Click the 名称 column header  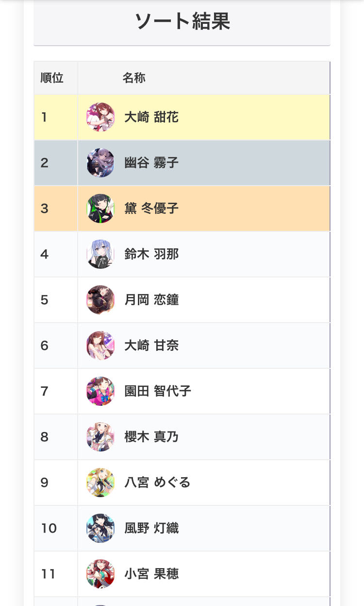(134, 78)
